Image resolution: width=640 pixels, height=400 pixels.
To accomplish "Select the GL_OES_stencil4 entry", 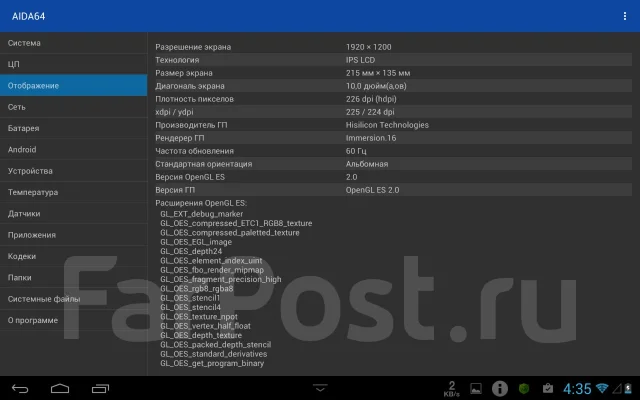I will pos(190,307).
